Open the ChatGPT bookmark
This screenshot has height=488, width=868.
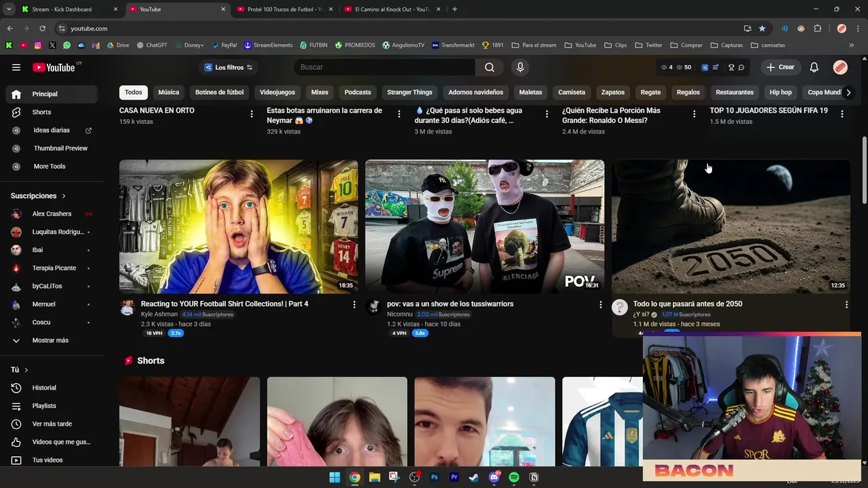pos(152,45)
